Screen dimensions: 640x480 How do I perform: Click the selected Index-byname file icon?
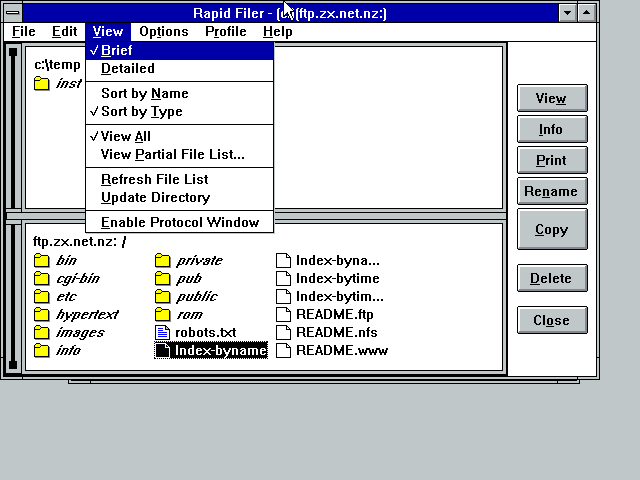point(162,350)
